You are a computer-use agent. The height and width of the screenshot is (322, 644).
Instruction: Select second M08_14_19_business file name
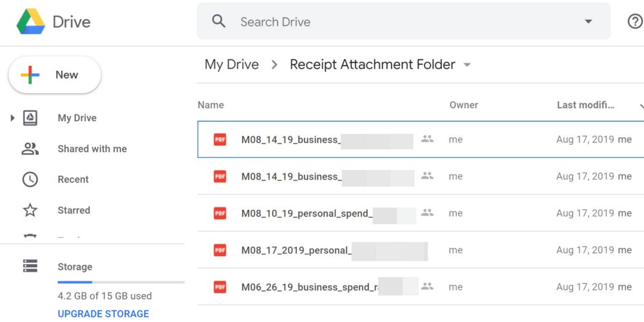tap(290, 176)
